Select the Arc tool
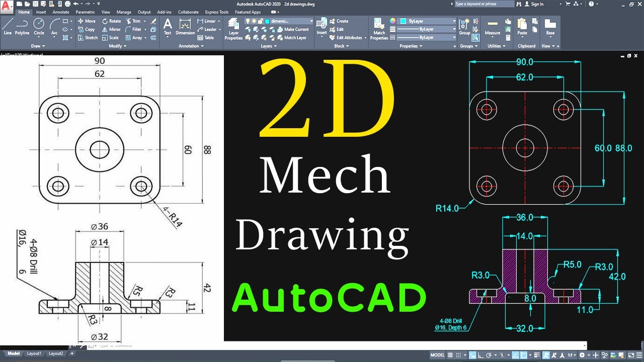This screenshot has height=362, width=644. [54, 27]
